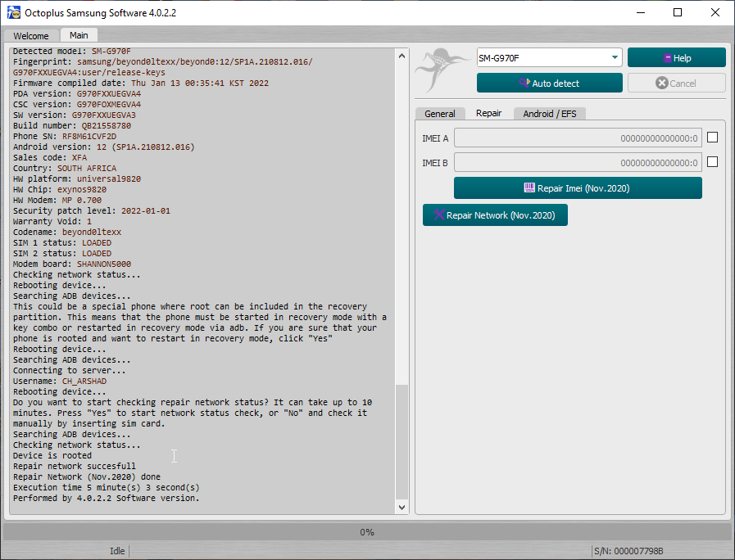Enable the IMEI A checkbox
The image size is (735, 560).
[713, 138]
